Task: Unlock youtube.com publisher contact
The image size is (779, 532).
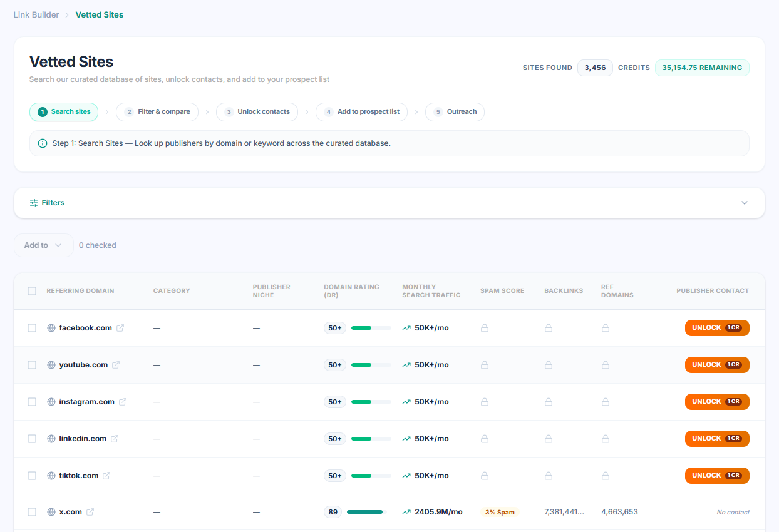Action: coord(717,365)
